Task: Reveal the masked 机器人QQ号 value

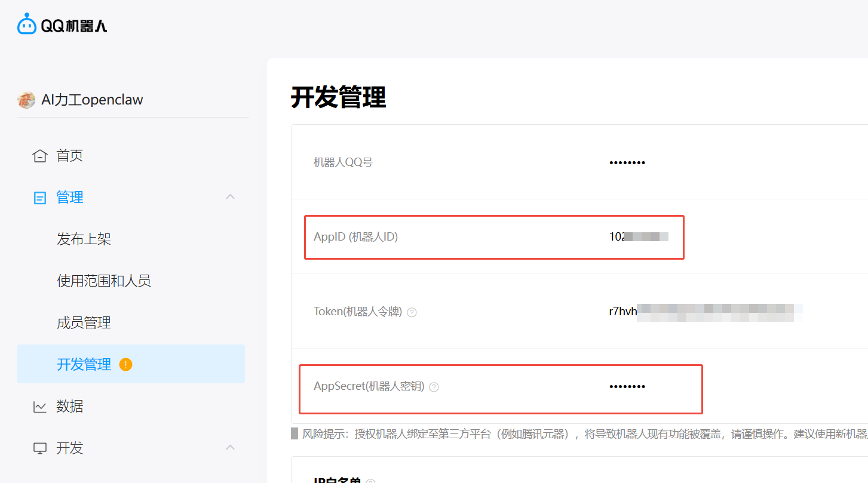Action: coord(627,162)
